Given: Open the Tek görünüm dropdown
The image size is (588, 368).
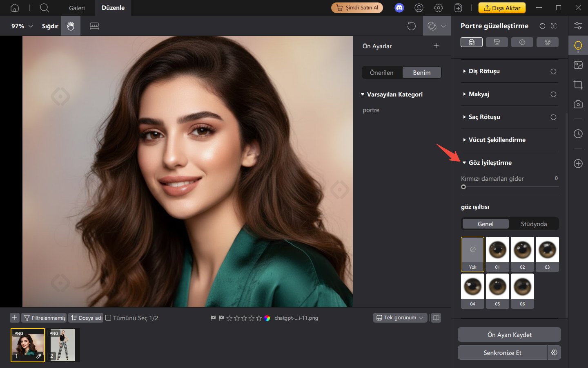Looking at the screenshot, I should pos(399,317).
